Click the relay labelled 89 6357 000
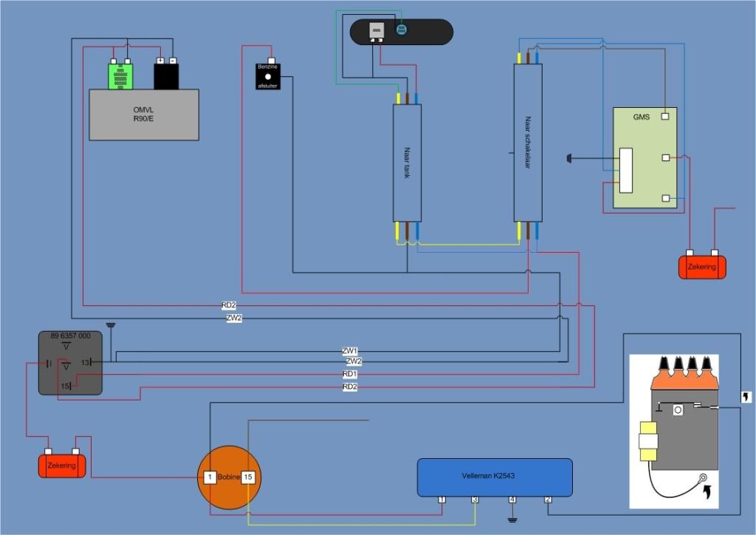756x535 pixels. [x=70, y=363]
